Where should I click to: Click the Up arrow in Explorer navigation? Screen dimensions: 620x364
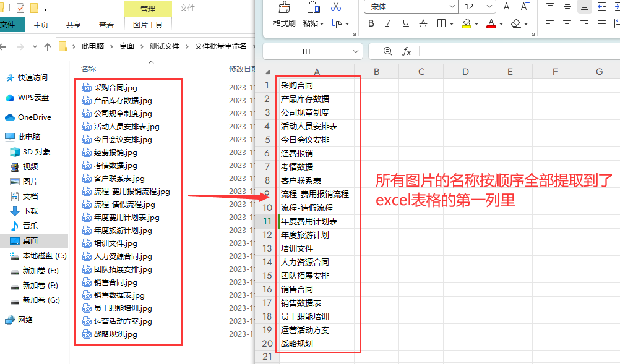click(48, 47)
